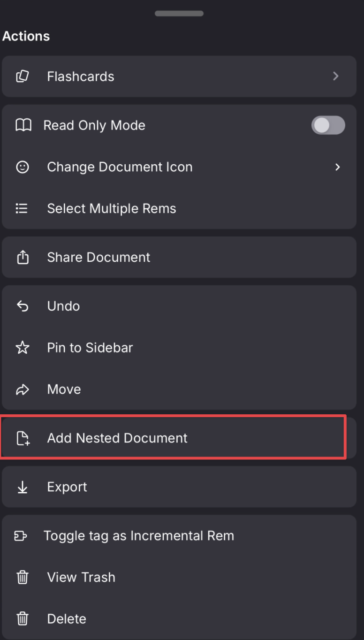
Task: Click the Flashcards cards icon
Action: (x=23, y=76)
